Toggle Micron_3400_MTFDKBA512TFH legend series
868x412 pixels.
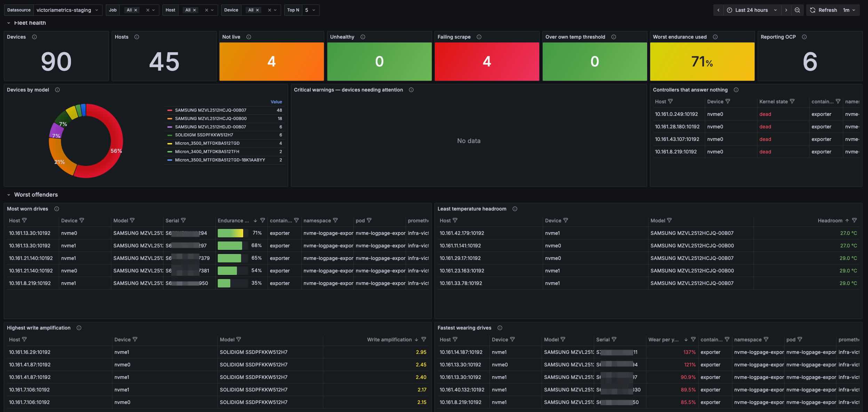coord(207,152)
